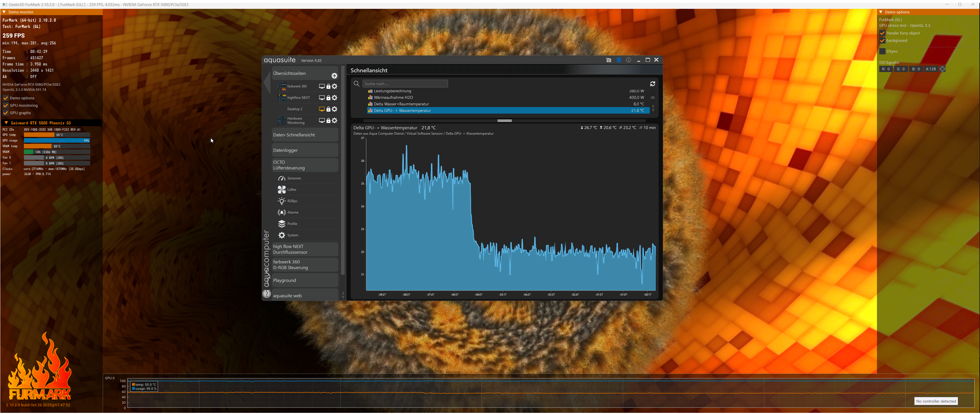Click OSI bgcolor preview swatch

pyautogui.click(x=942, y=69)
